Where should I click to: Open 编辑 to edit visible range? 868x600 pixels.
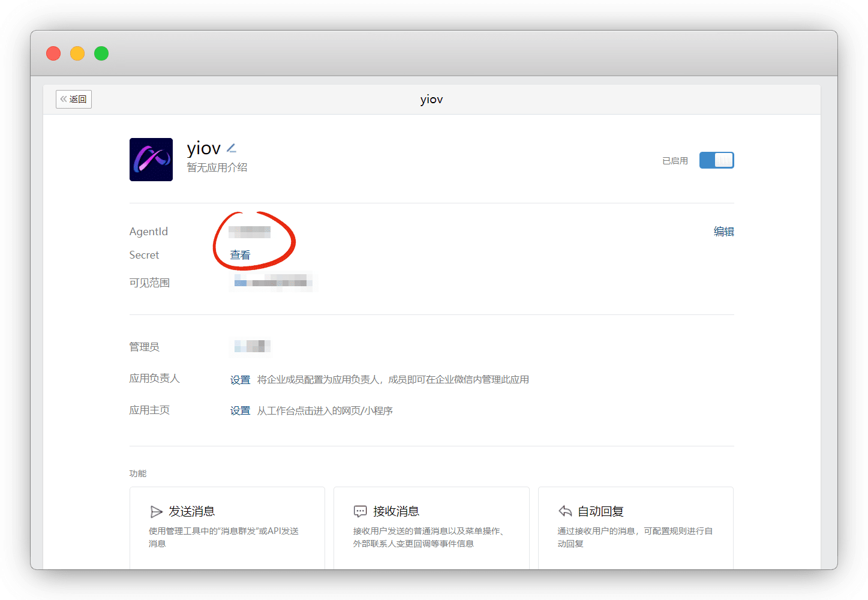(x=723, y=232)
